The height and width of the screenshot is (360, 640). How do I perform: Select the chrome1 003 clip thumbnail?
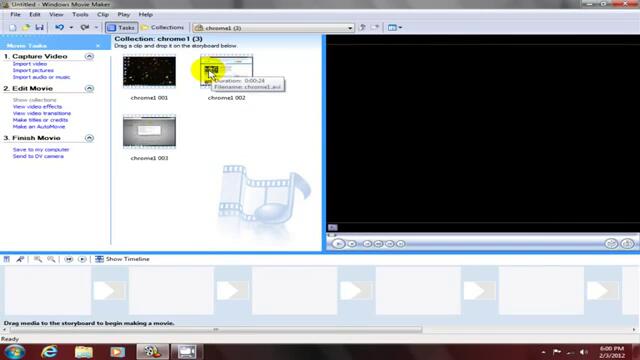[149, 131]
